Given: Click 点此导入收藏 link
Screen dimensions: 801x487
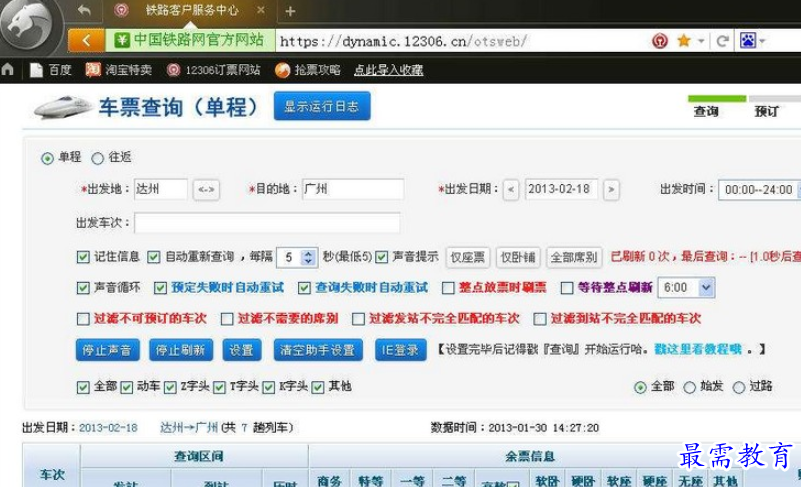Looking at the screenshot, I should [388, 70].
